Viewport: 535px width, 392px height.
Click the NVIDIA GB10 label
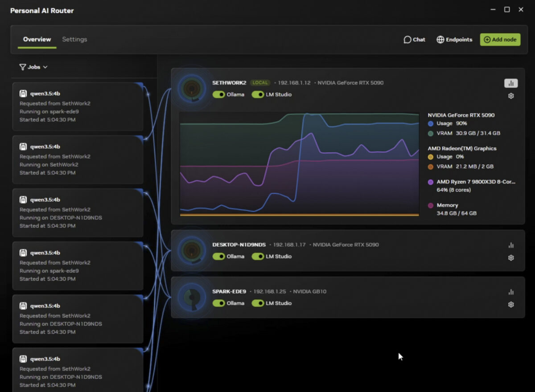click(x=310, y=291)
